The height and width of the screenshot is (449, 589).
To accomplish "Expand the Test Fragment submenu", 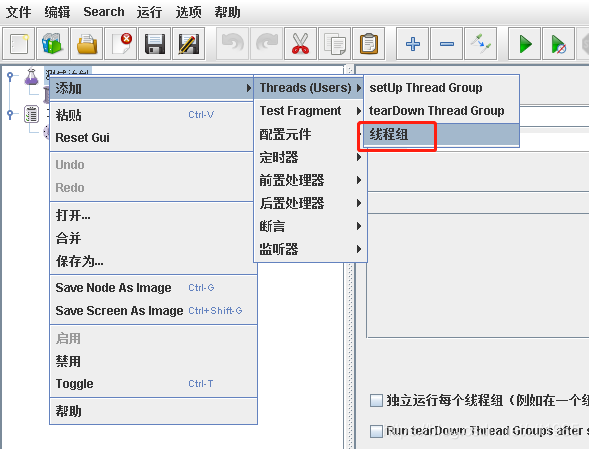I will [309, 111].
